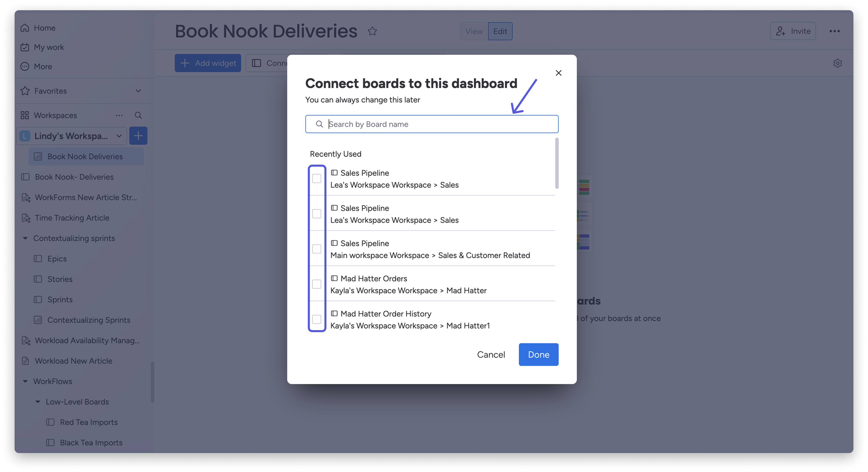Open the Stories board

(x=60, y=279)
